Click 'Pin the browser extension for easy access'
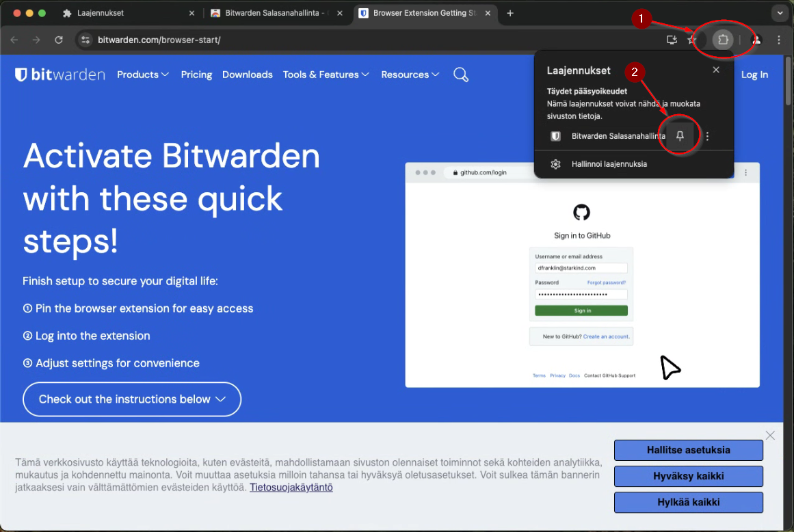The width and height of the screenshot is (794, 532). (x=144, y=308)
